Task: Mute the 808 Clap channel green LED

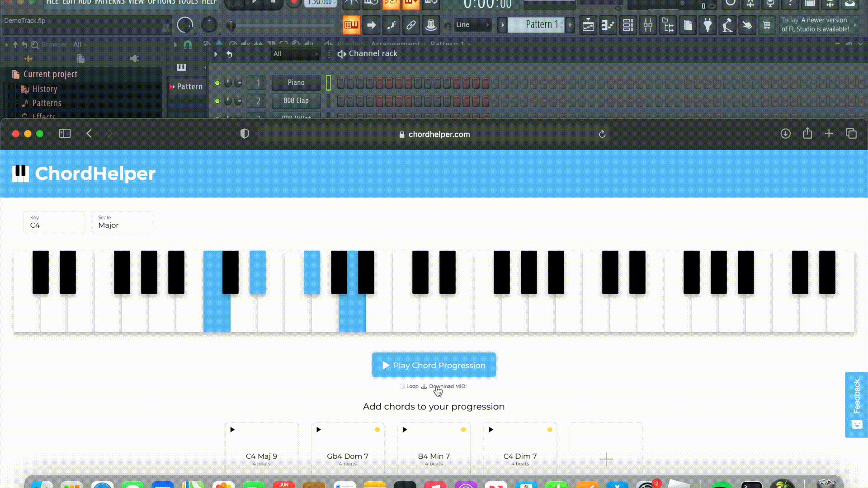Action: [x=217, y=101]
